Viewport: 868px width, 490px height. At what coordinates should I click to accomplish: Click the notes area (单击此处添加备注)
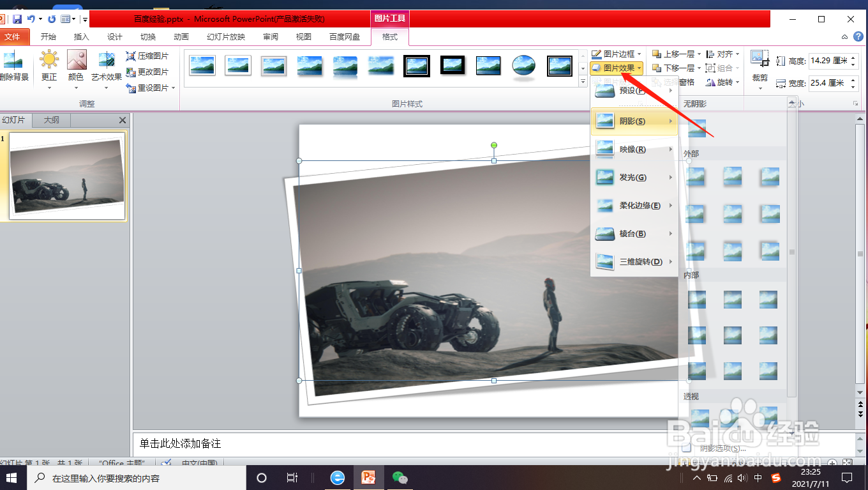181,443
